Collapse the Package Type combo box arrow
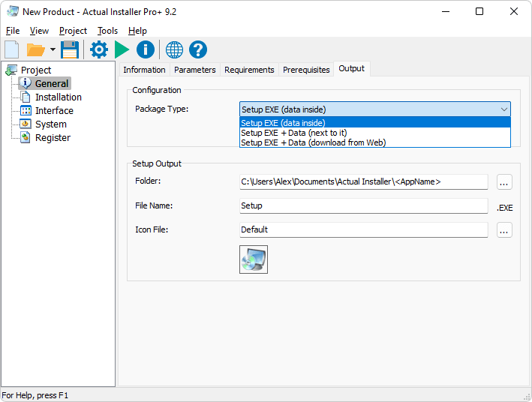The width and height of the screenshot is (532, 402). point(503,109)
